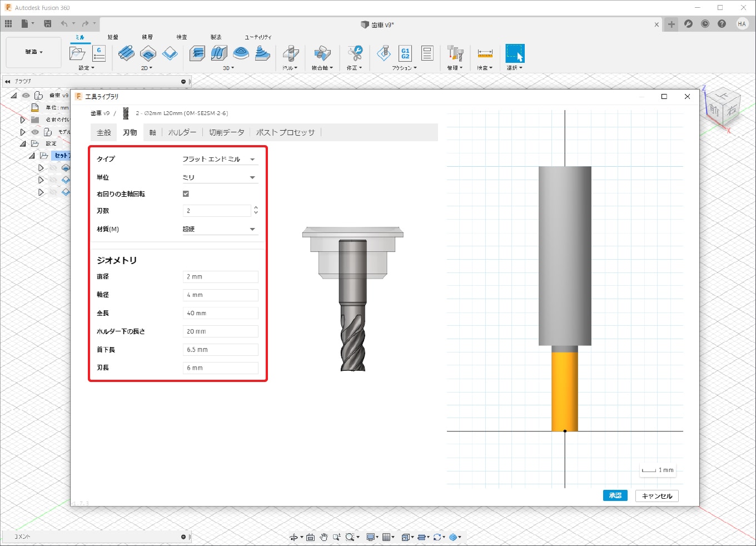The width and height of the screenshot is (756, 546).
Task: Switch to the ホルダー tab
Action: pyautogui.click(x=182, y=133)
